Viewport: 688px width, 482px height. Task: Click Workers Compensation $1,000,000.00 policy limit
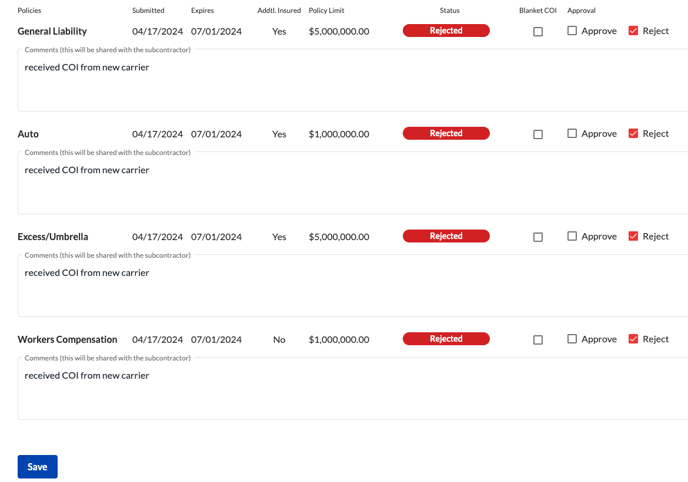(x=339, y=339)
